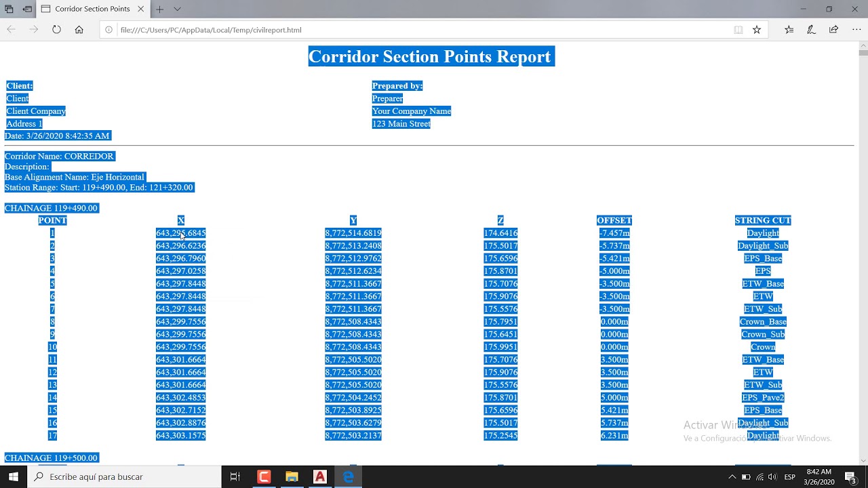Click the Share page icon

point(833,30)
